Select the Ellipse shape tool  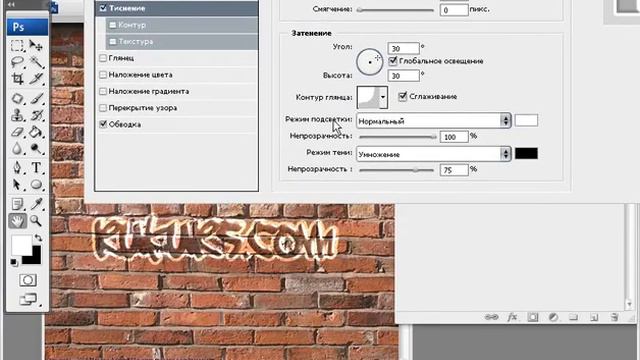pos(36,184)
